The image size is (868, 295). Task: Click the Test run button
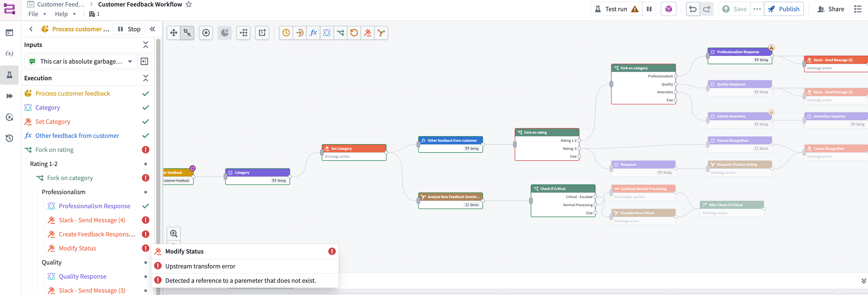click(x=616, y=9)
